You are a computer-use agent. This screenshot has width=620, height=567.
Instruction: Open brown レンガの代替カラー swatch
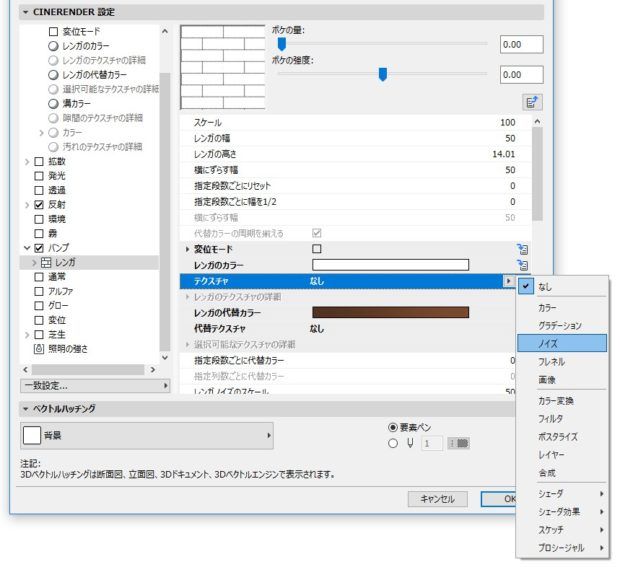(390, 312)
